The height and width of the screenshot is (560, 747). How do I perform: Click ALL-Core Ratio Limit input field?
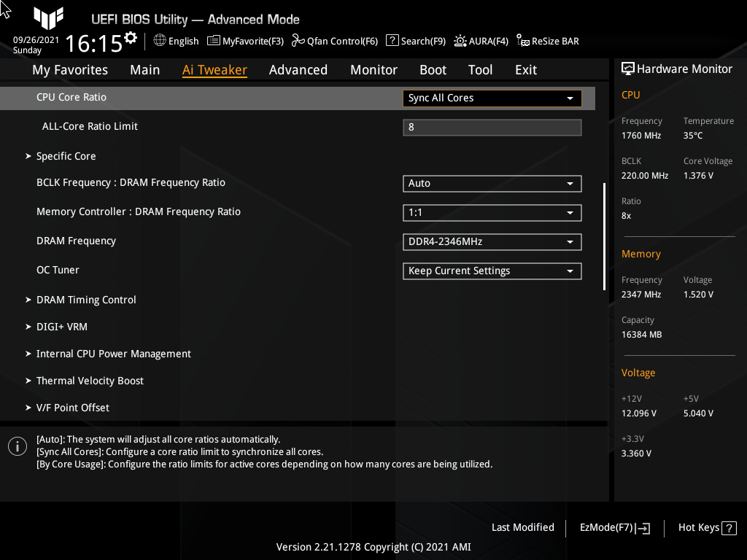tap(492, 128)
